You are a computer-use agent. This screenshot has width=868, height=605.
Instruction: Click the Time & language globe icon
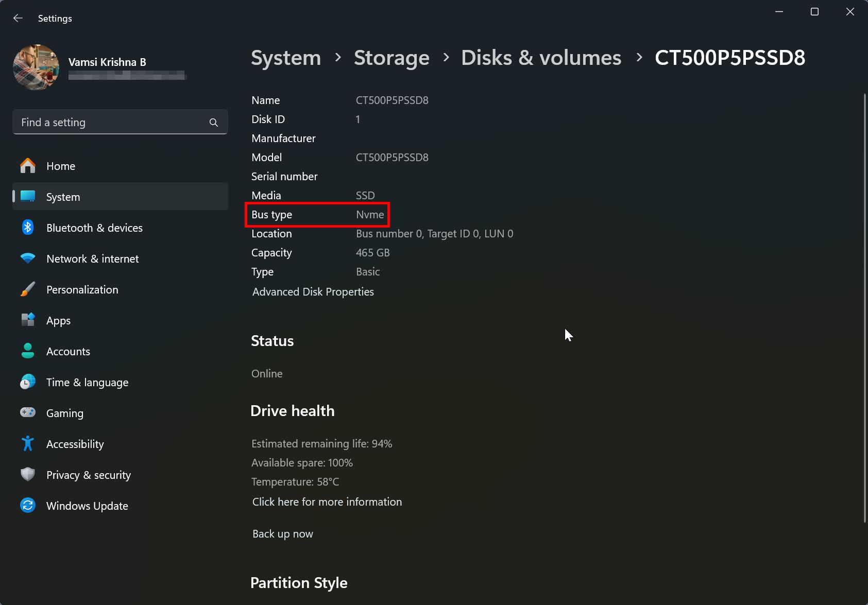(28, 382)
